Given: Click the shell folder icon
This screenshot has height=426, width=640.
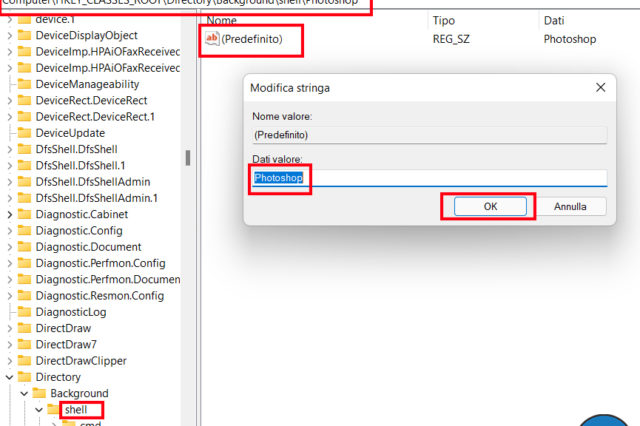Looking at the screenshot, I should tap(54, 409).
